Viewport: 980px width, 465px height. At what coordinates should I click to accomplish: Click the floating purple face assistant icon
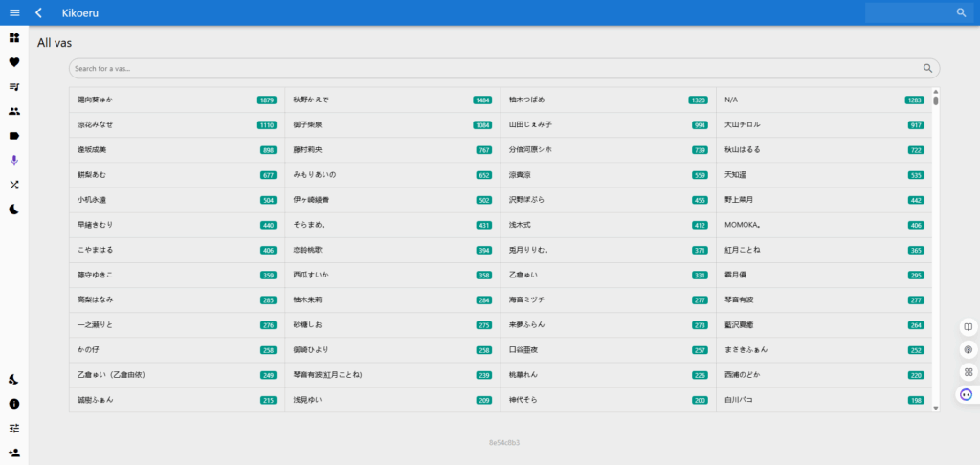tap(967, 394)
